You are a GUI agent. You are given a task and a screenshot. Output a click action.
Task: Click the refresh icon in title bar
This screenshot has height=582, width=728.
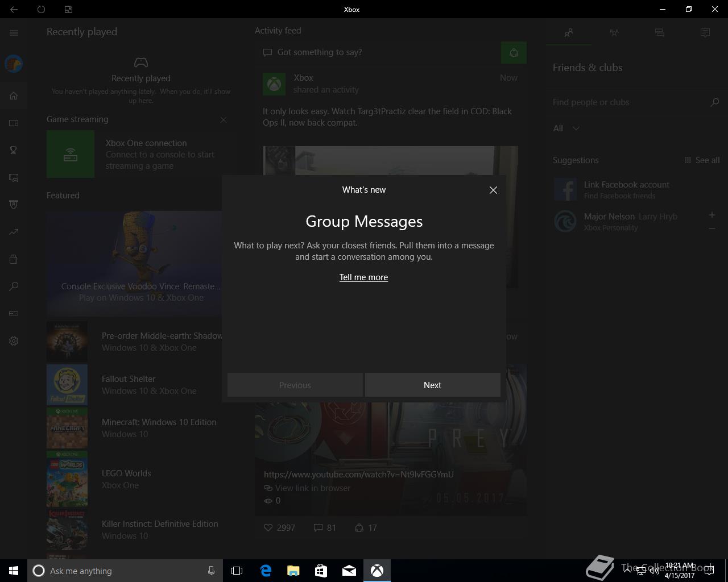[x=41, y=9]
